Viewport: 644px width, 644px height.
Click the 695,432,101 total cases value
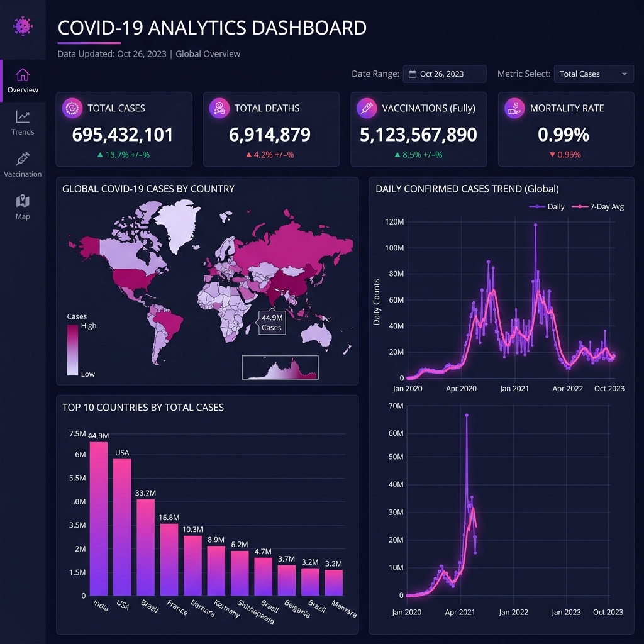[x=123, y=135]
